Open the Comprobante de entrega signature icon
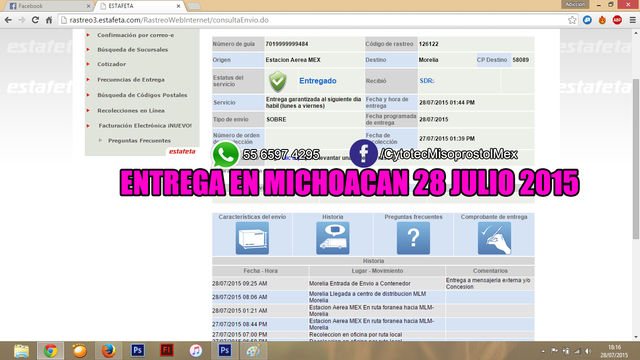 pyautogui.click(x=494, y=238)
